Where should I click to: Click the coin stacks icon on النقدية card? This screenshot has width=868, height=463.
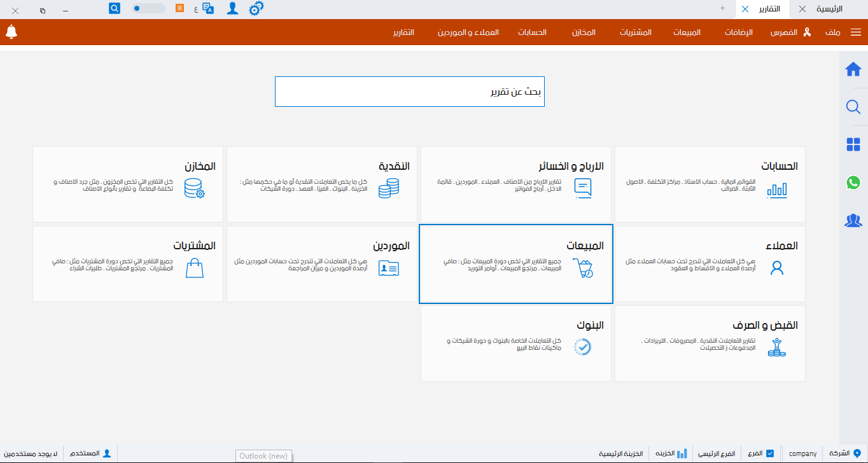(388, 188)
